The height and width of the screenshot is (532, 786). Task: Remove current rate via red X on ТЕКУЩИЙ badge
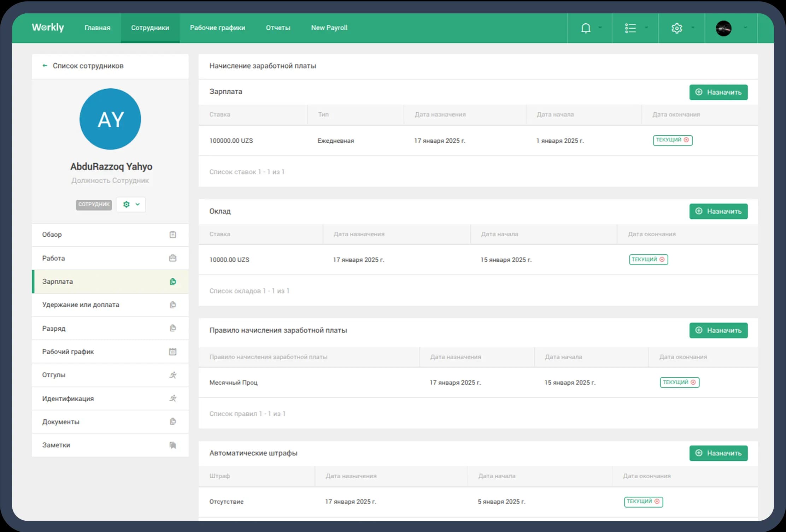(687, 140)
